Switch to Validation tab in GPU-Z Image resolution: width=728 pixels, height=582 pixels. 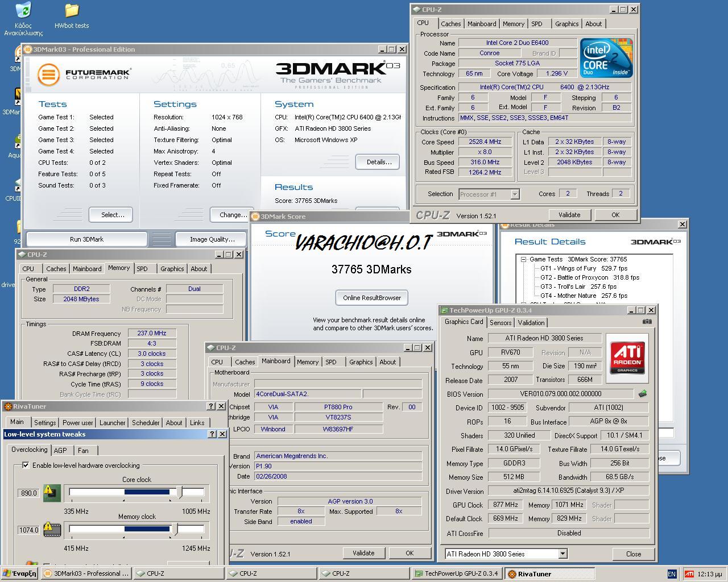531,323
